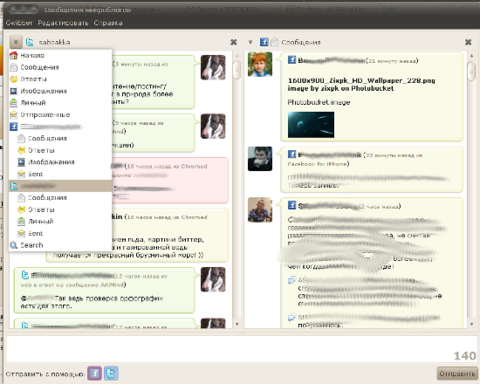The image size is (480, 384).
Task: Click Twitter icon on spelling-check reply message
Action: (x=25, y=275)
